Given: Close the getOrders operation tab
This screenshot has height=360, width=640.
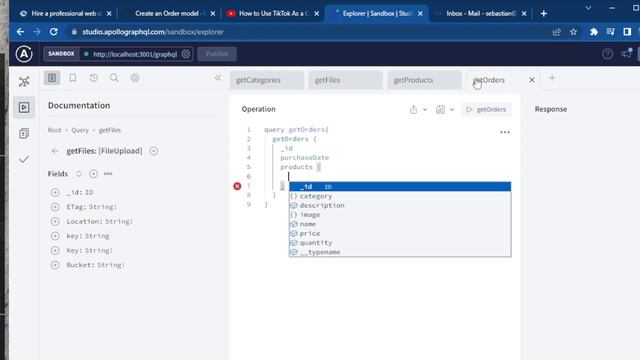Looking at the screenshot, I should point(532,80).
